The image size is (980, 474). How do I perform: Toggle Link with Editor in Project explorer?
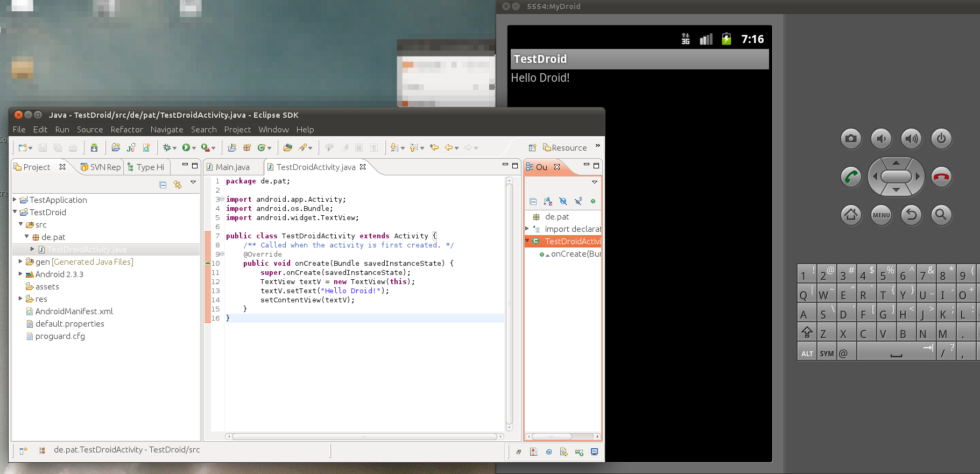pyautogui.click(x=178, y=185)
